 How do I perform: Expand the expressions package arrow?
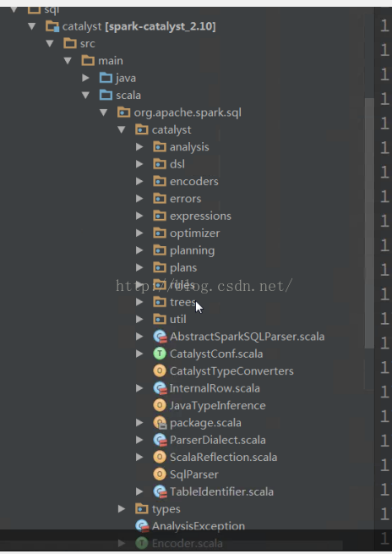coord(139,216)
